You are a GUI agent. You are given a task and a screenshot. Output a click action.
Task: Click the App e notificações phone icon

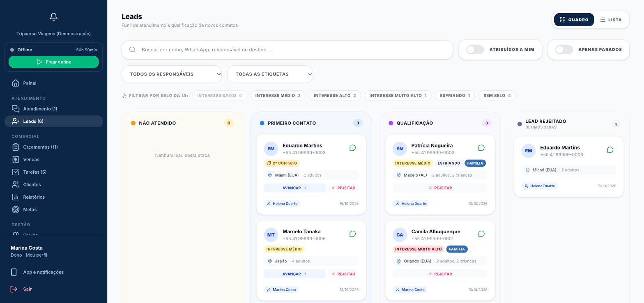click(x=14, y=272)
